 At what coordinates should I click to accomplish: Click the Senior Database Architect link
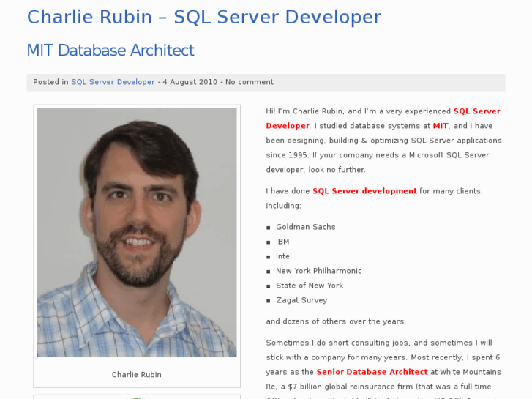372,372
